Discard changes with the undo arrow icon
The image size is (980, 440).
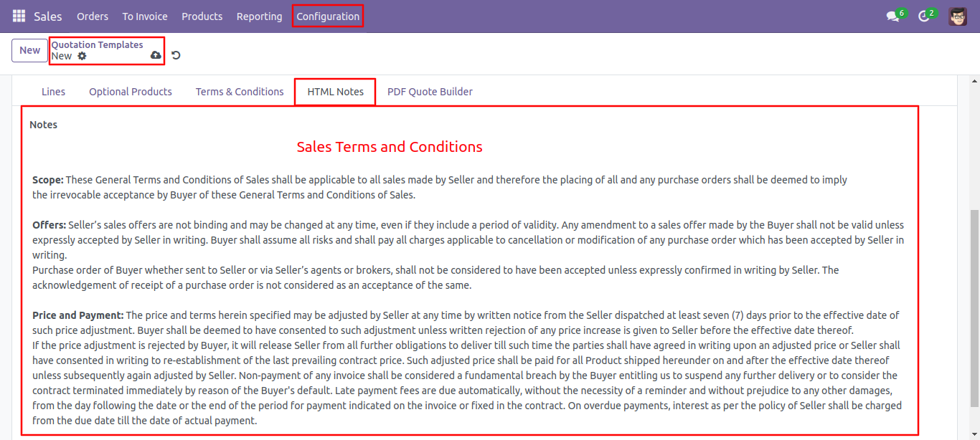[176, 55]
